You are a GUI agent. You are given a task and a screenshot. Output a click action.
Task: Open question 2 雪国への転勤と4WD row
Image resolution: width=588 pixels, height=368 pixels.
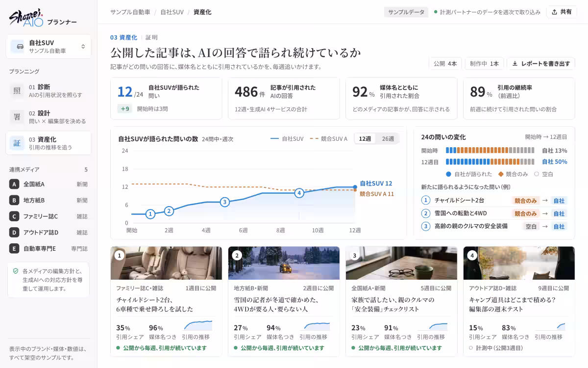[494, 213]
